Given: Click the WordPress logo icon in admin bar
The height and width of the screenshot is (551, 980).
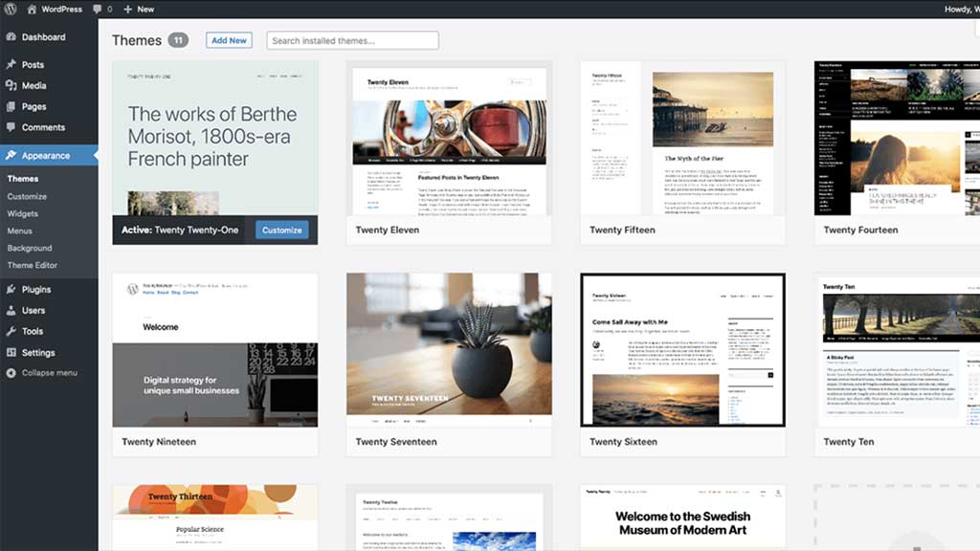Looking at the screenshot, I should tap(10, 9).
